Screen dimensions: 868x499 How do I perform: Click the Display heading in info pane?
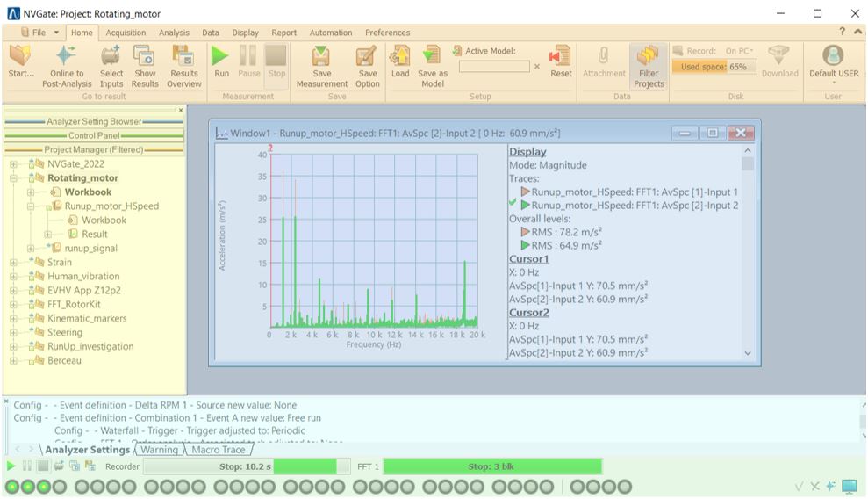527,152
